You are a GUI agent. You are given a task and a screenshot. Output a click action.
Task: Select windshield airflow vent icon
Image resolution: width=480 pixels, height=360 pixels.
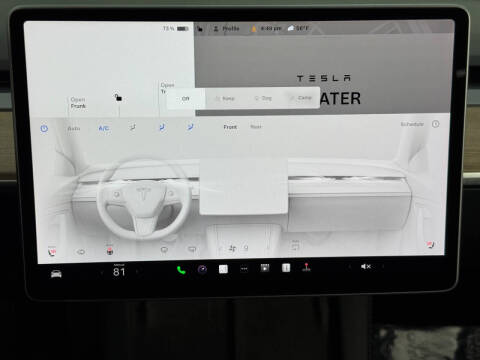point(133,127)
